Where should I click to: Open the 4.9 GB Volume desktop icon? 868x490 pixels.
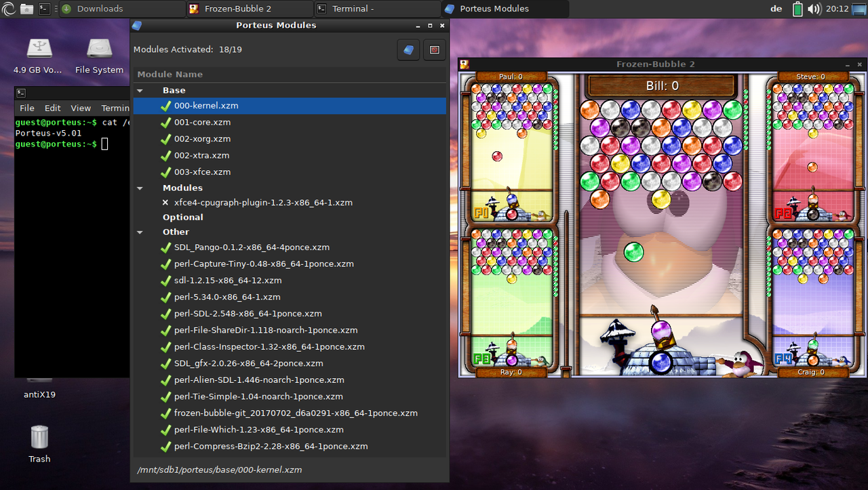tap(38, 55)
